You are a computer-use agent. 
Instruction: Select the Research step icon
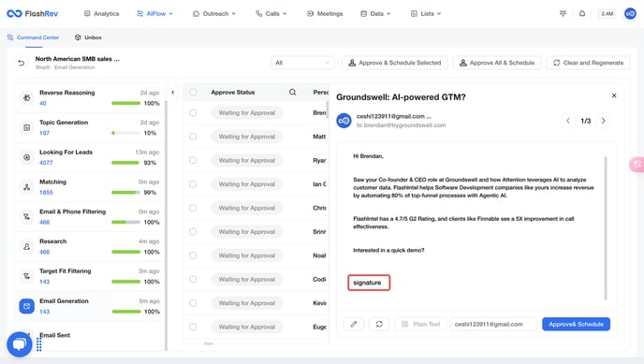tap(27, 247)
